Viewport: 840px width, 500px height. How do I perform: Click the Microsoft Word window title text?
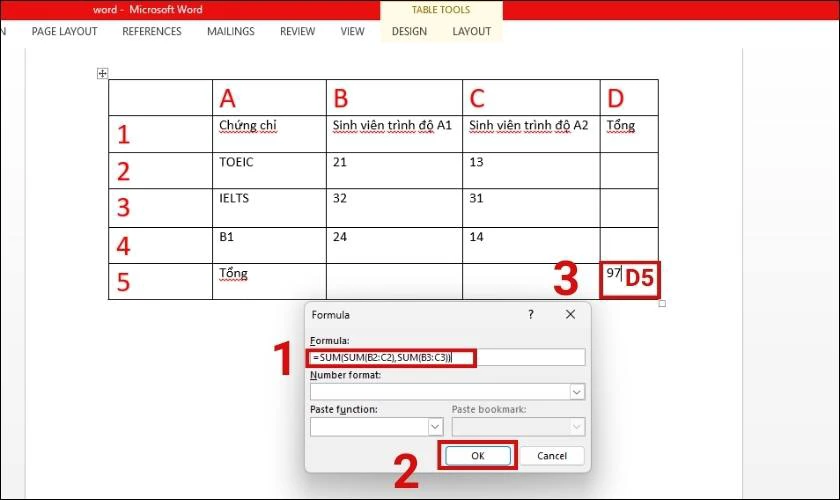coord(147,10)
